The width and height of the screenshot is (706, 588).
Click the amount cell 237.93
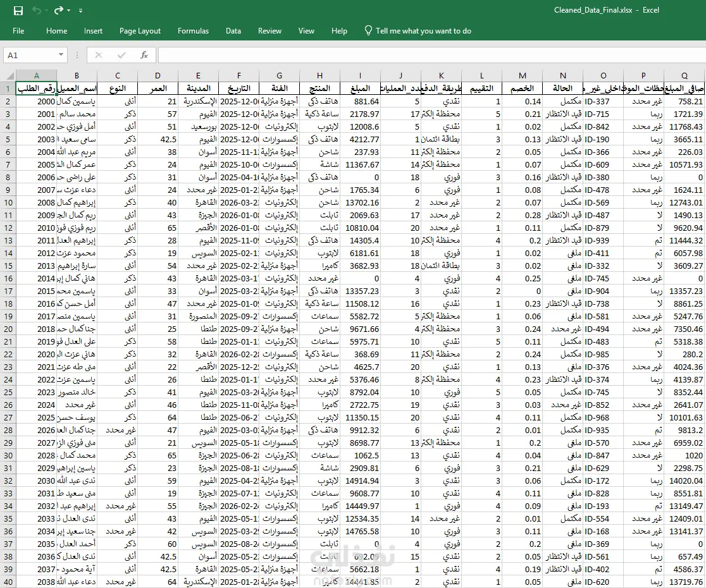[360, 152]
